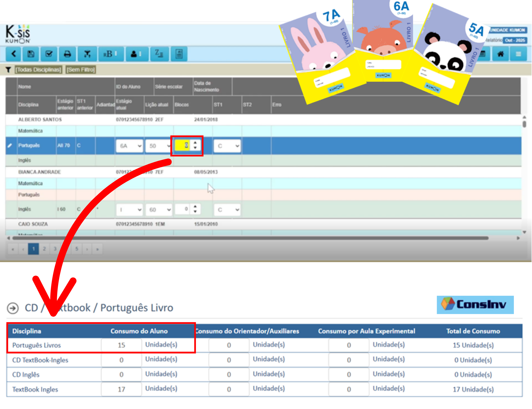Click the calculator document toolbar icon
This screenshot has height=409, width=532.
tap(179, 54)
